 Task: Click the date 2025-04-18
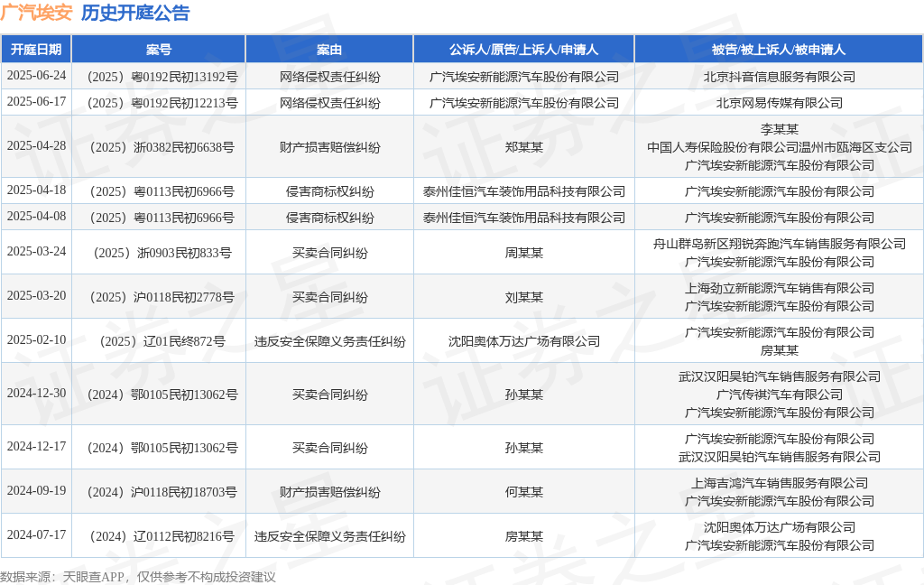point(36,190)
